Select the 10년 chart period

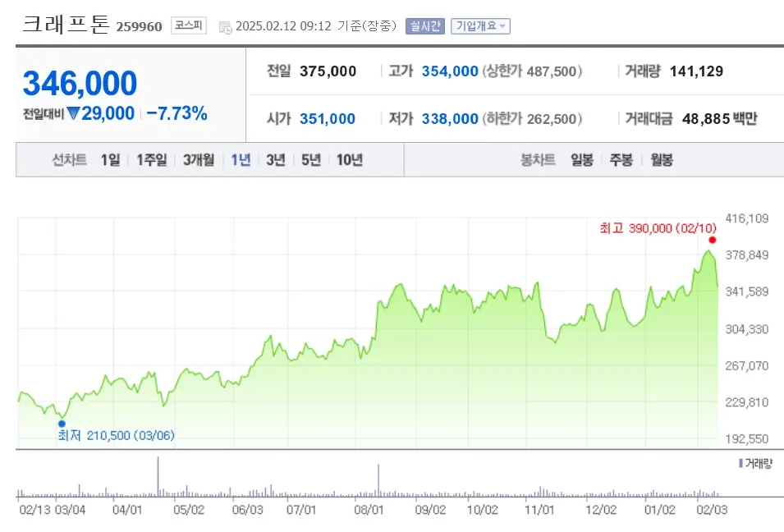pyautogui.click(x=348, y=159)
